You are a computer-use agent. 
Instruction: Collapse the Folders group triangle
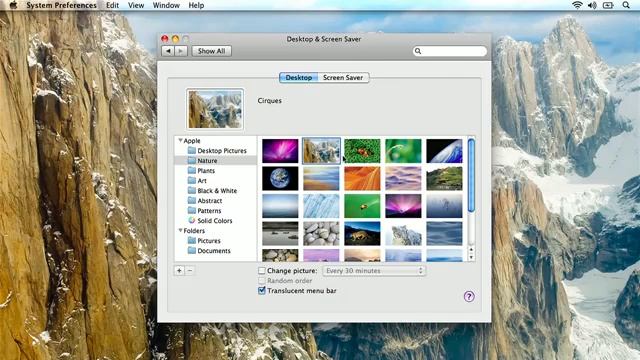tap(180, 231)
